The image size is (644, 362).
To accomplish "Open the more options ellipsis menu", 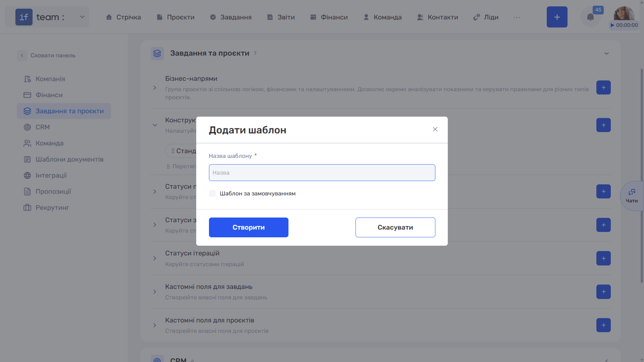I will (x=517, y=17).
